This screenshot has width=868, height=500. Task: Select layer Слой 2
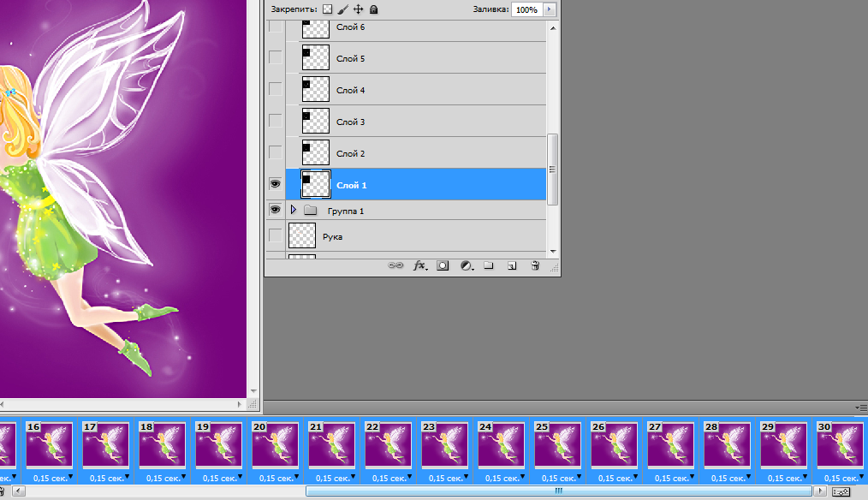pyautogui.click(x=416, y=152)
